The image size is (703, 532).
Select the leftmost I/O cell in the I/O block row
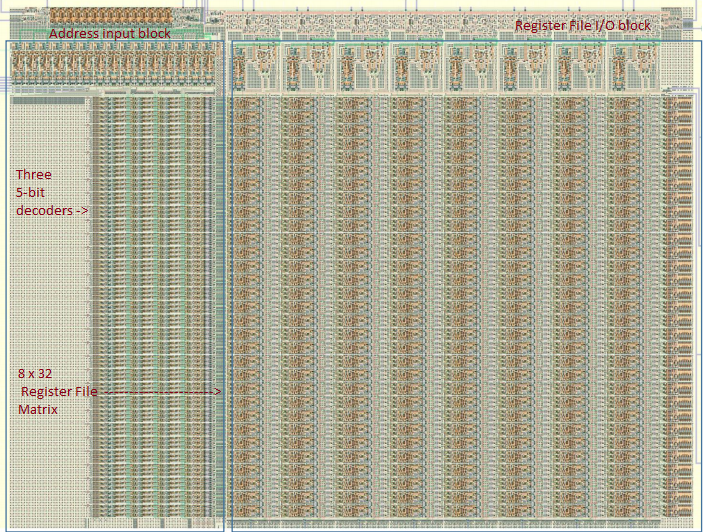coord(257,68)
